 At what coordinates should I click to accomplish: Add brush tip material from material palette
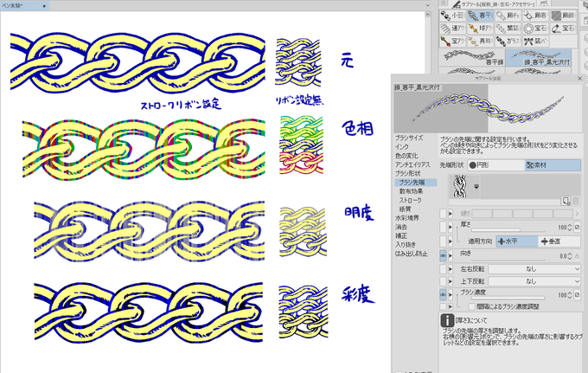point(566,201)
